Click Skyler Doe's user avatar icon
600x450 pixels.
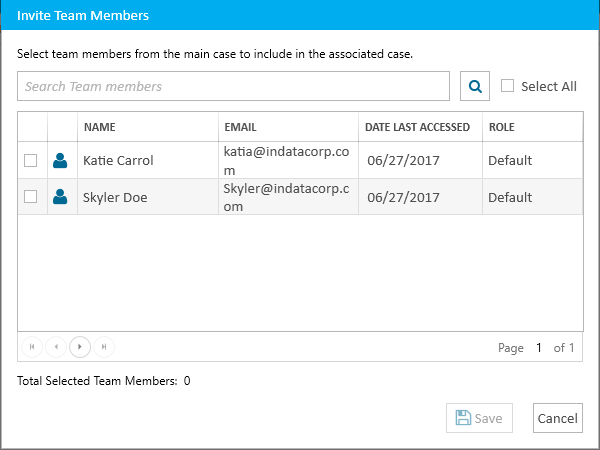tap(60, 197)
